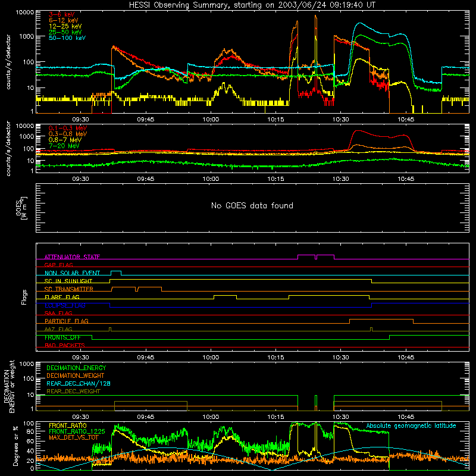
Task: Select the BAD_PACKETS flag label
Action: pos(65,345)
